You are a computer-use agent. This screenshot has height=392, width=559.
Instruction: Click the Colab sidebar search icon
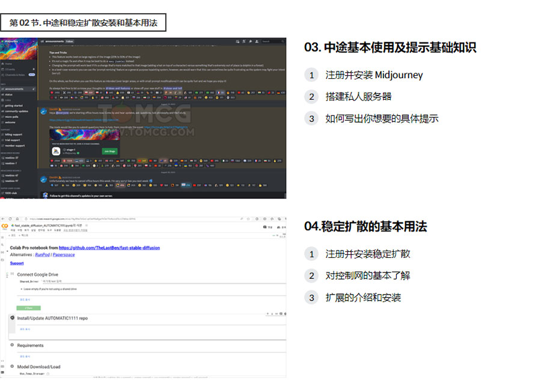(x=2, y=245)
